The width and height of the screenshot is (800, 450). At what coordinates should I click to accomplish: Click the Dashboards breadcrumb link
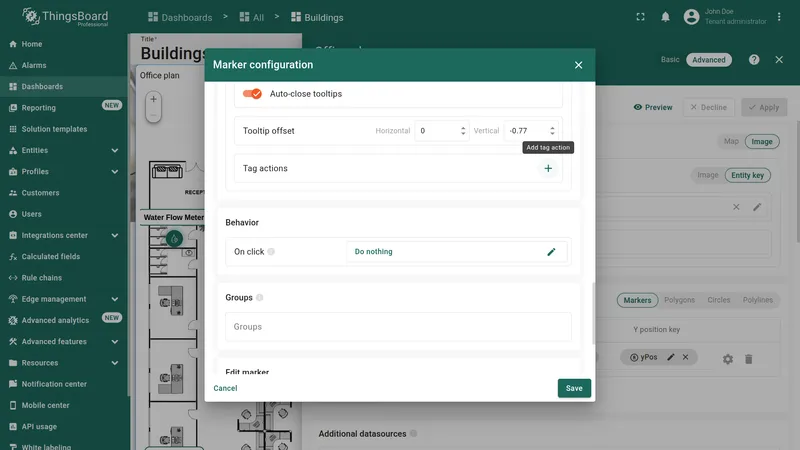[180, 17]
